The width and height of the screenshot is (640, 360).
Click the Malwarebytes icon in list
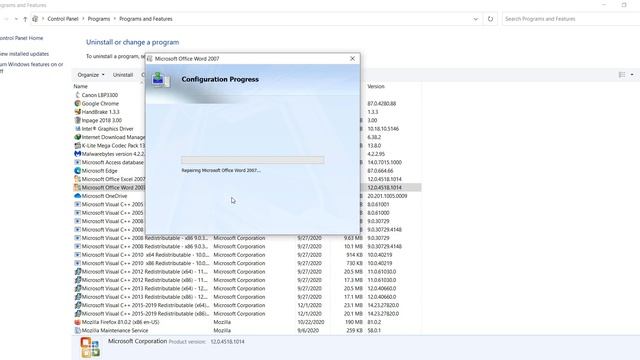pos(78,154)
